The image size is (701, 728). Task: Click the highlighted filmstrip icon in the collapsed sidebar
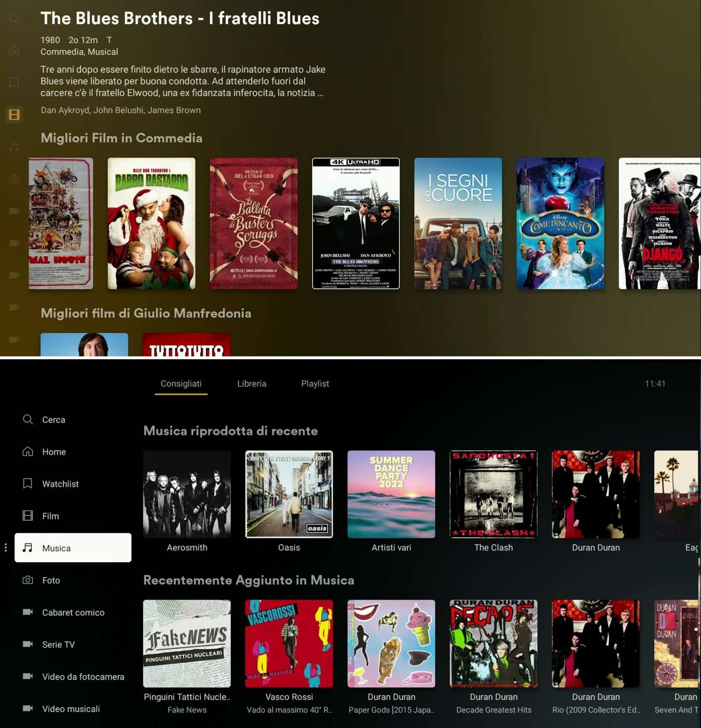tap(15, 114)
